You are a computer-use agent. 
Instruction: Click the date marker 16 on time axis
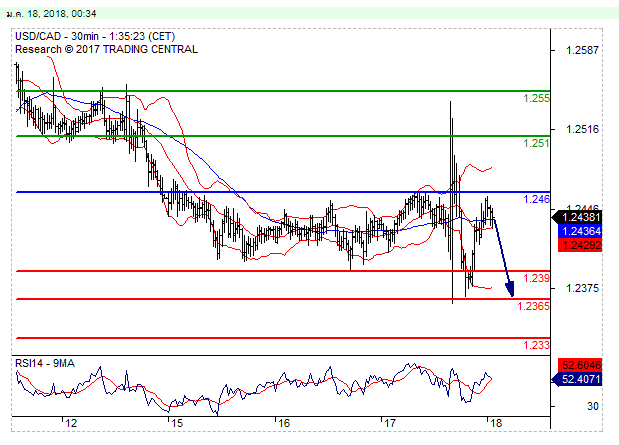tap(284, 423)
